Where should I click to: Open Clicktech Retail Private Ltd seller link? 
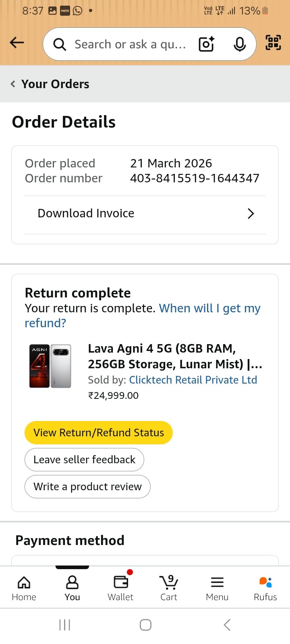tap(193, 380)
